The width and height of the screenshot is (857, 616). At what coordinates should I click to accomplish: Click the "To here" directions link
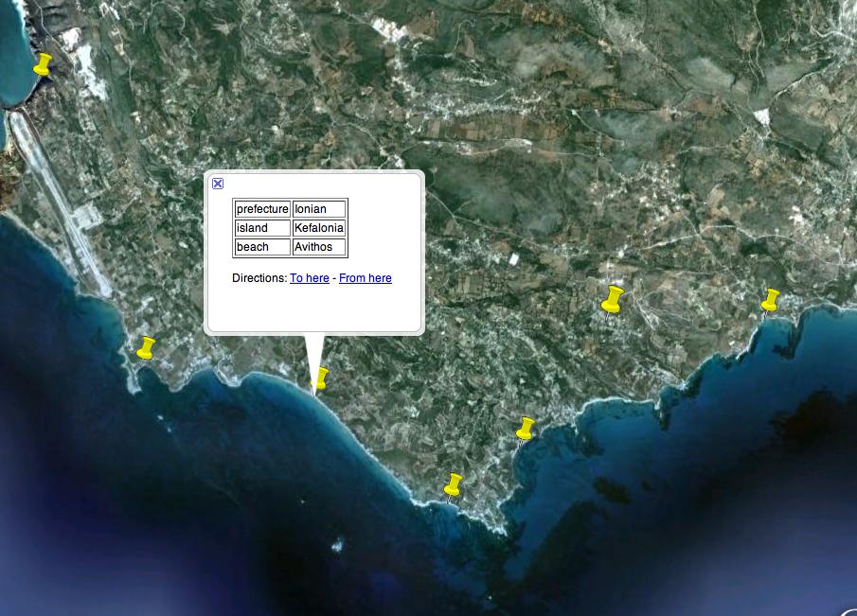tap(310, 278)
